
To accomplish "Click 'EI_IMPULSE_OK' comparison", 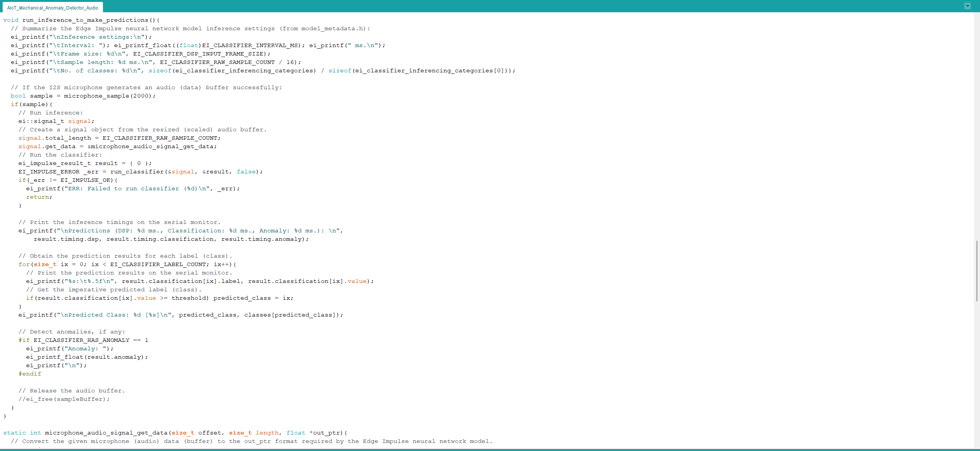I will point(85,180).
